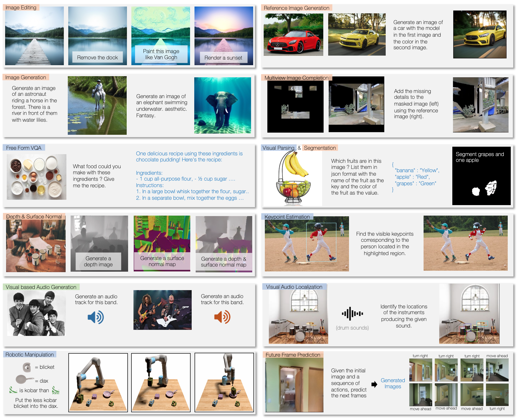Open the elephant swimming underwater image
This screenshot has height=420, width=518.
point(223,106)
